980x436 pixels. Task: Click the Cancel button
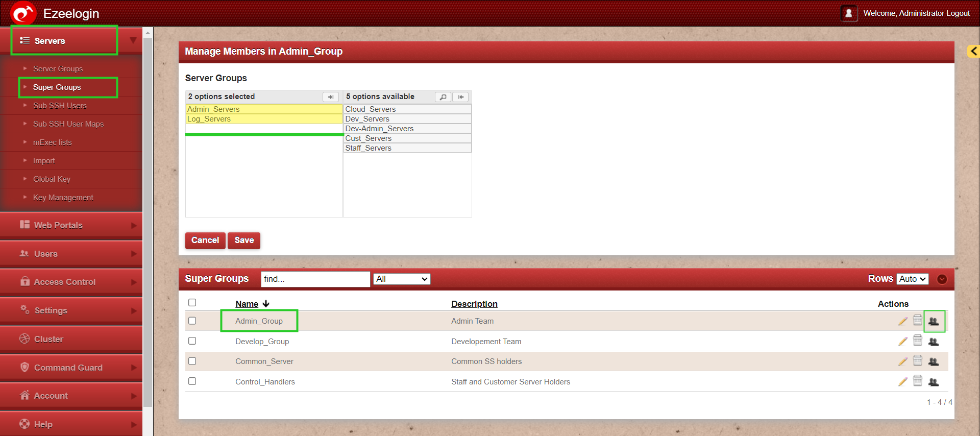point(205,240)
